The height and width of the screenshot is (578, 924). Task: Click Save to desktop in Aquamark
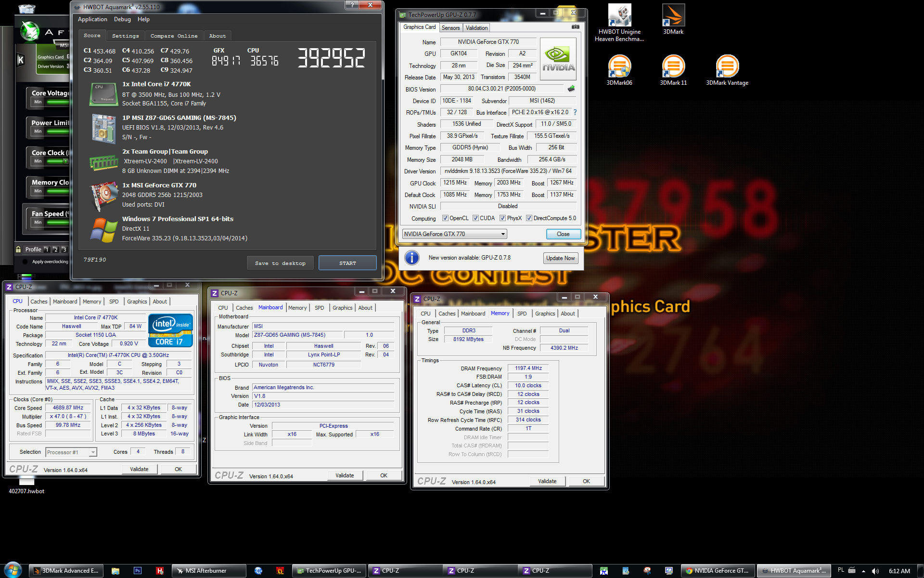coord(280,263)
